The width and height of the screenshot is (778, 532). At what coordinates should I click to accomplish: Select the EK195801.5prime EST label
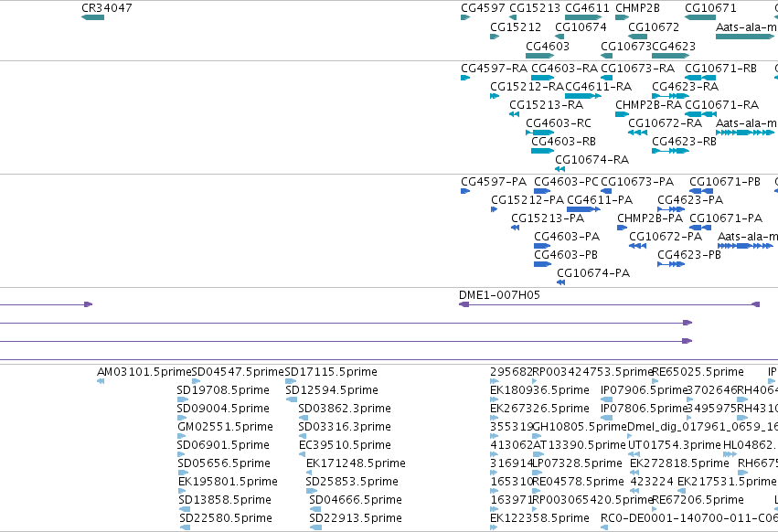pos(228,482)
